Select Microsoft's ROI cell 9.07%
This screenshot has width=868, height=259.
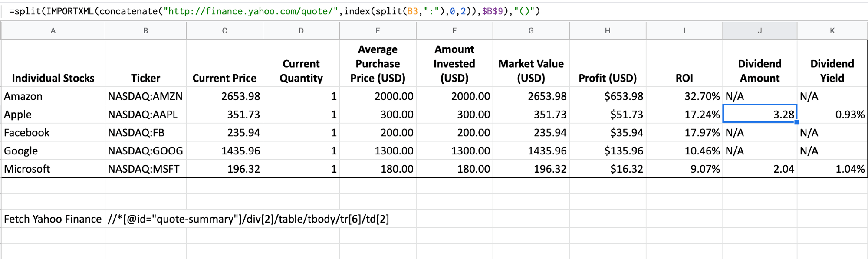click(x=684, y=169)
